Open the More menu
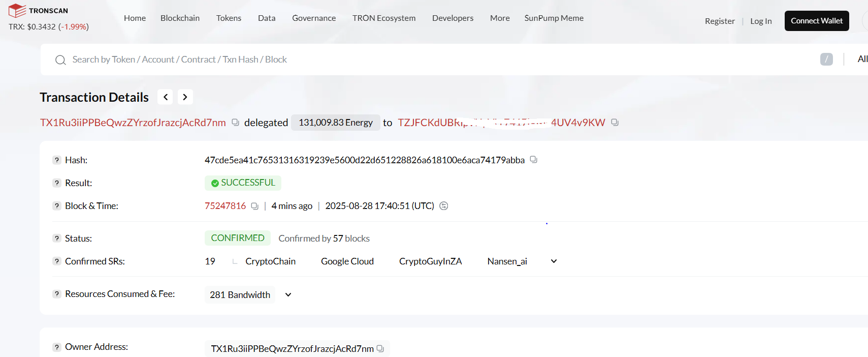Image resolution: width=868 pixels, height=357 pixels. coord(500,18)
